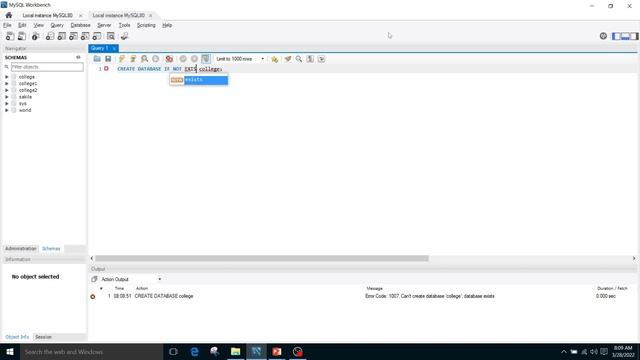Open Microsoft Edge from the taskbar
640x360 pixels.
pyautogui.click(x=194, y=352)
